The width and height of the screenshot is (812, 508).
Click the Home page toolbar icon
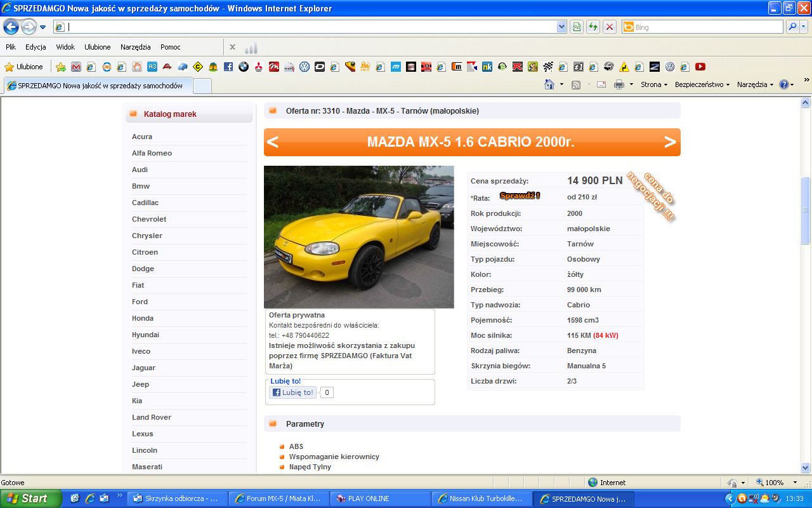point(549,84)
